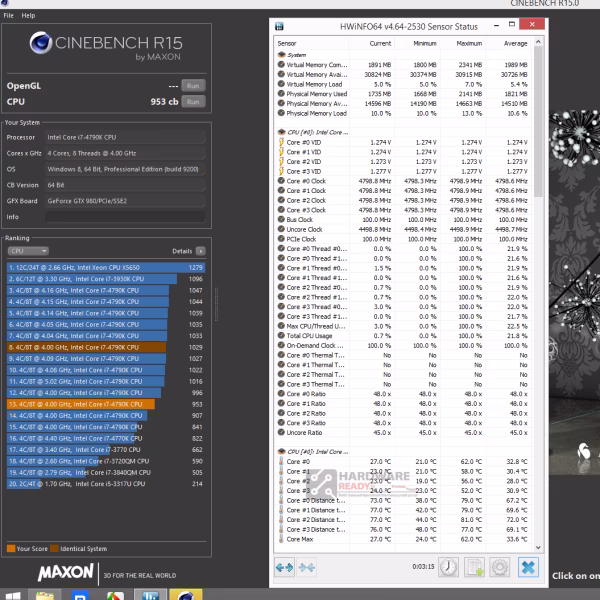Click the blue X close sensors icon
This screenshot has height=600, width=600.
pyautogui.click(x=528, y=567)
